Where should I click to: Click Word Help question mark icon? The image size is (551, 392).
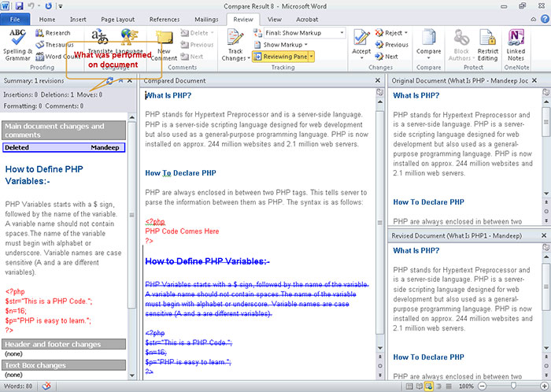[545, 19]
